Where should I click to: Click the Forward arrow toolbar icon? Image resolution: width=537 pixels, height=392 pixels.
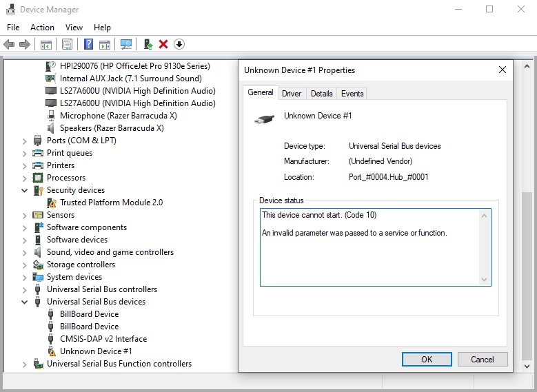point(25,44)
